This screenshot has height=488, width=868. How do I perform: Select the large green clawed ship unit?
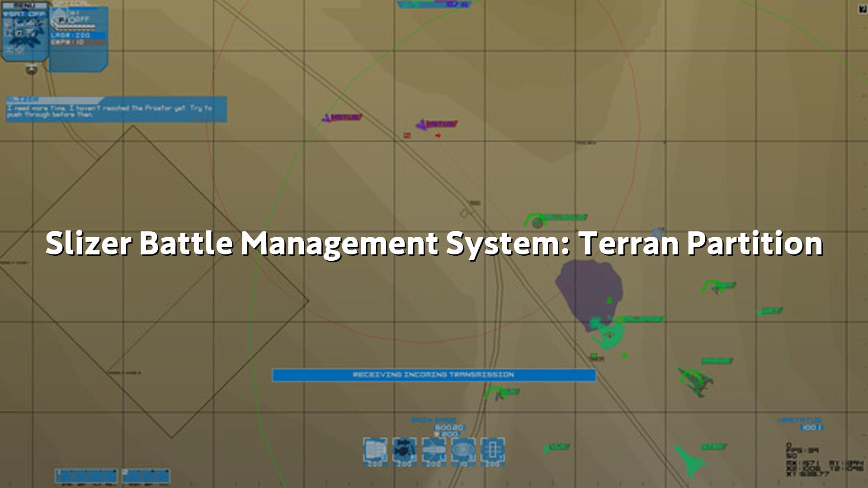point(695,382)
